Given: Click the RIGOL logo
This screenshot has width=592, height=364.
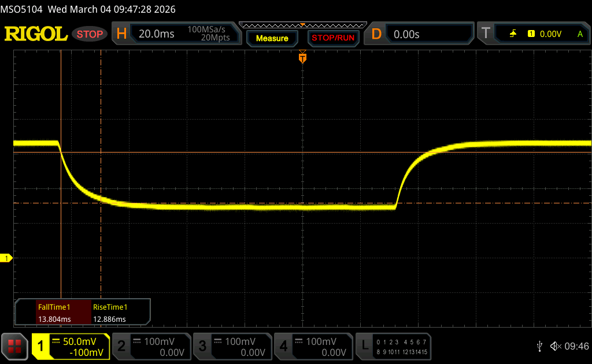Looking at the screenshot, I should coord(36,34).
